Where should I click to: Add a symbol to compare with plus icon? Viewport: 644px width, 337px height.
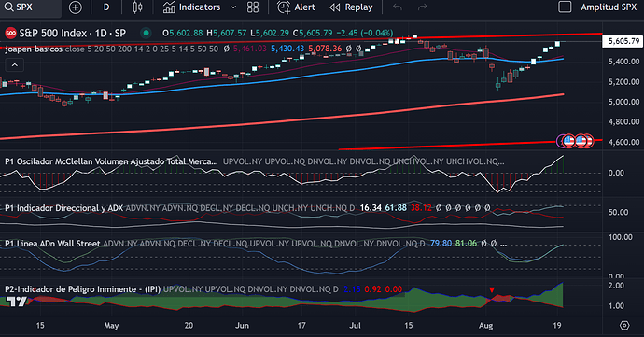[76, 7]
